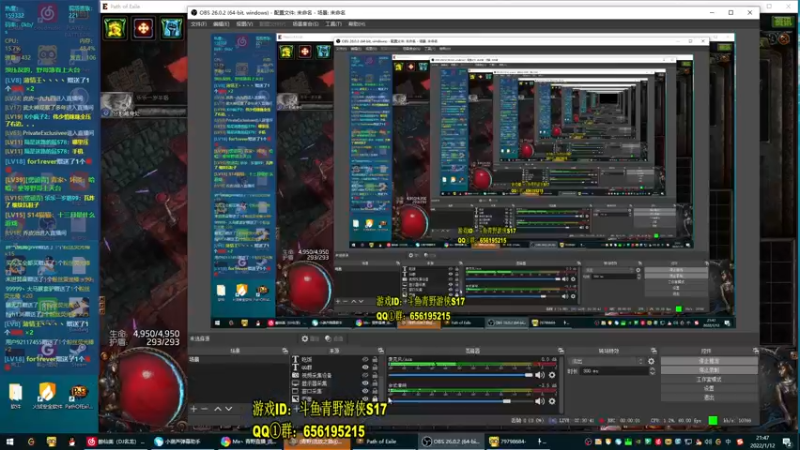Select the 显示器采集 source row
800x450 pixels.
click(x=336, y=383)
